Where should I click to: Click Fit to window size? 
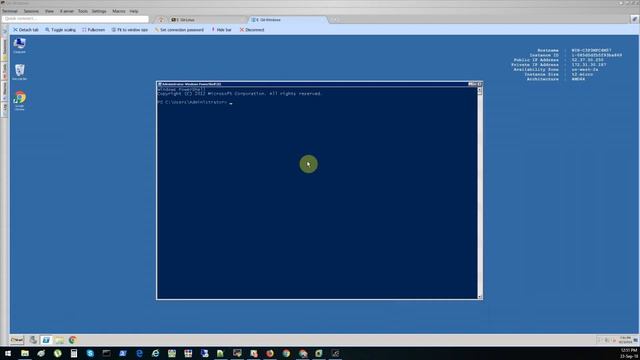tap(130, 30)
